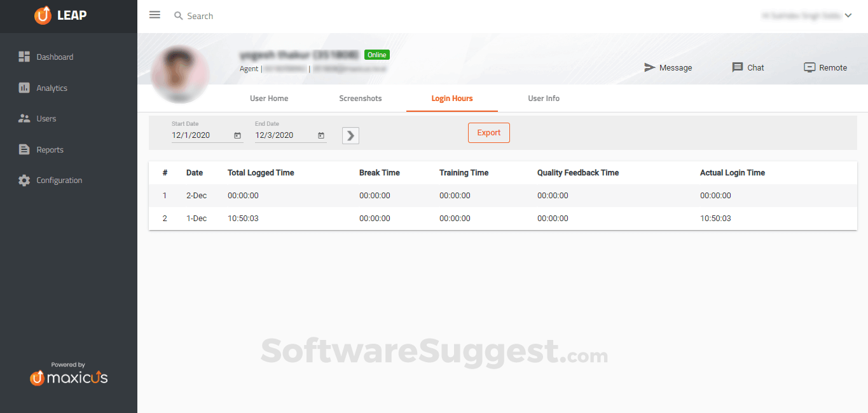Open the Start Date calendar picker
Screen dimensions: 868x413
click(237, 135)
